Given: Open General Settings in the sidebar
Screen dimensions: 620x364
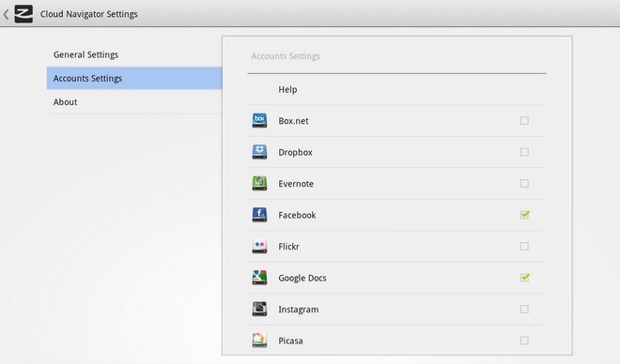Looking at the screenshot, I should [134, 54].
